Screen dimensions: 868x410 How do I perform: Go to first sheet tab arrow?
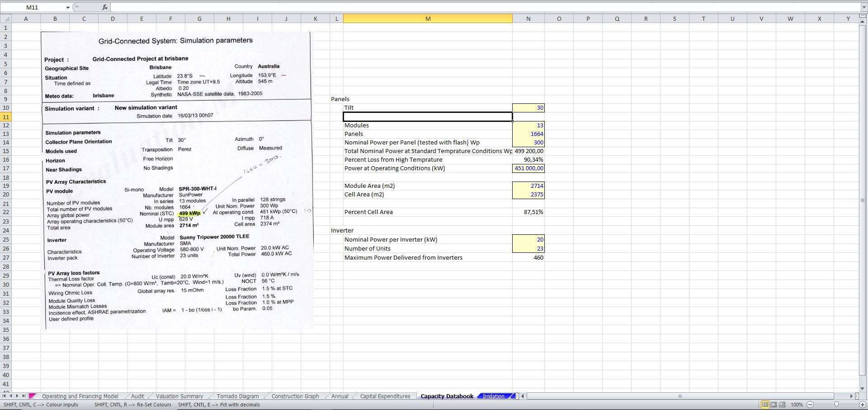pyautogui.click(x=5, y=396)
